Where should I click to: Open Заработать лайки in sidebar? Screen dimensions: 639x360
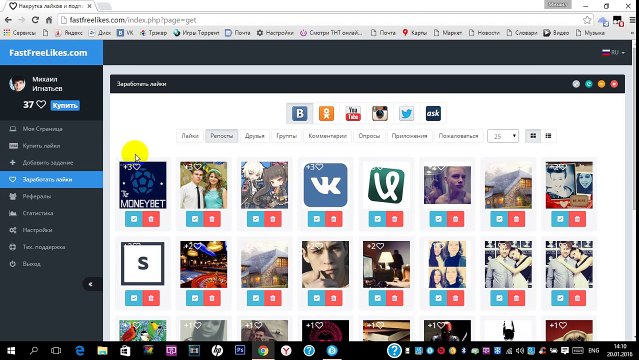coord(51,179)
